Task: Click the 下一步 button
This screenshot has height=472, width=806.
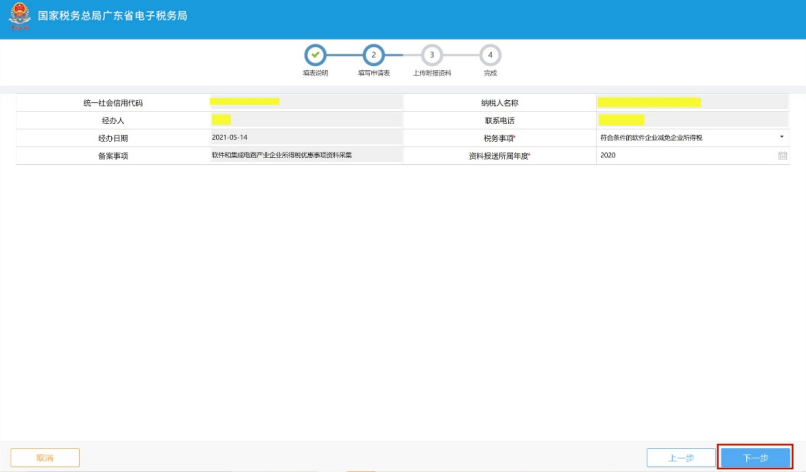Action: coord(755,457)
